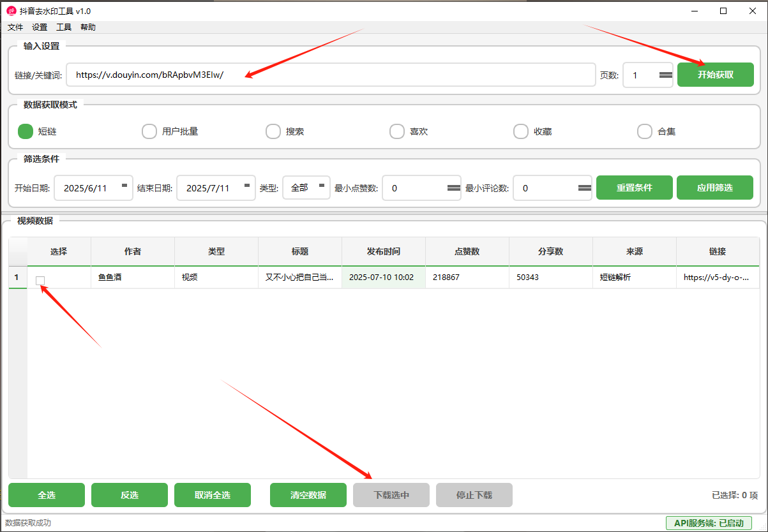This screenshot has height=532, width=768.
Task: Click the API服务端: 已启动 status indicator
Action: pos(709,523)
